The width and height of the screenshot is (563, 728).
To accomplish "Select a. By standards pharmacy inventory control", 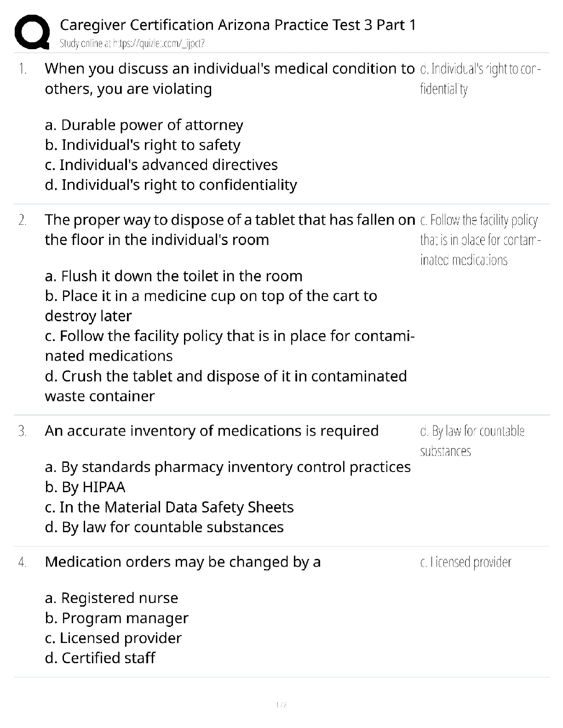I will [228, 467].
